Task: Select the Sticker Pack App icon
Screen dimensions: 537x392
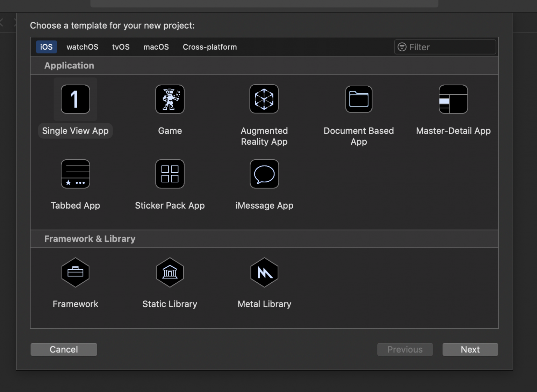Action: (x=170, y=174)
